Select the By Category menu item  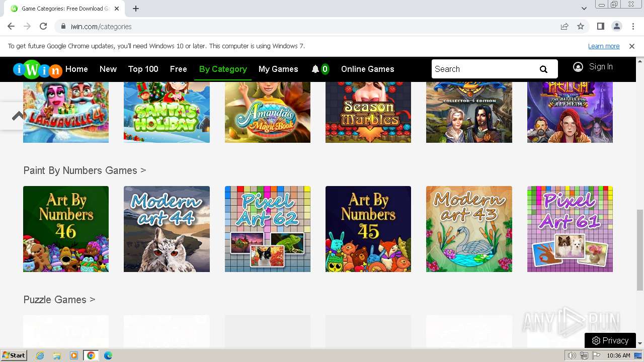(223, 69)
